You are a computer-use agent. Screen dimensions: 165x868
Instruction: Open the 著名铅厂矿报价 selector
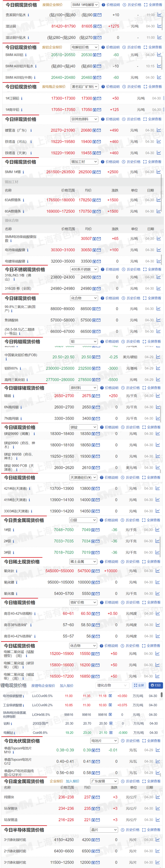tap(85, 87)
